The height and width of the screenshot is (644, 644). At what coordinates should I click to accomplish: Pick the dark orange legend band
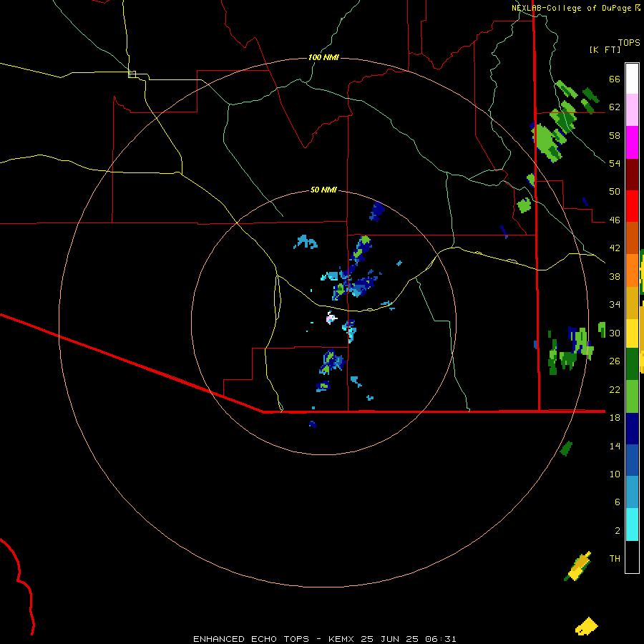(632, 238)
